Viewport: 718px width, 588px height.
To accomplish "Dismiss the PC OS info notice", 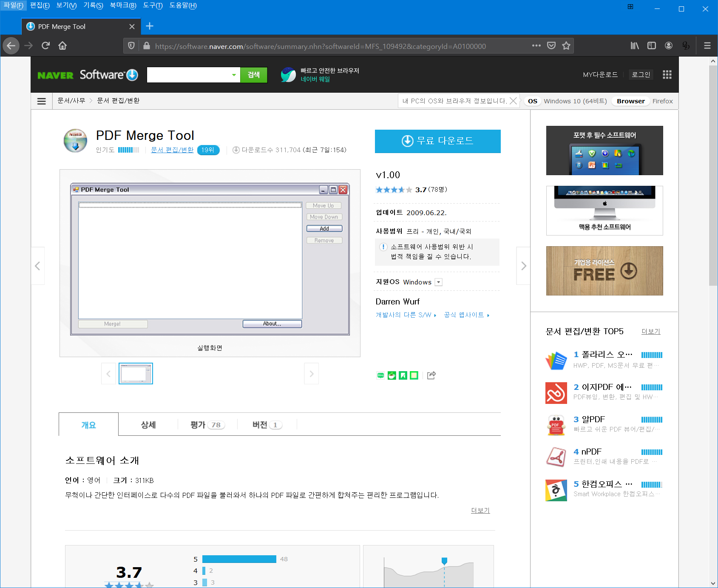I will tap(514, 101).
